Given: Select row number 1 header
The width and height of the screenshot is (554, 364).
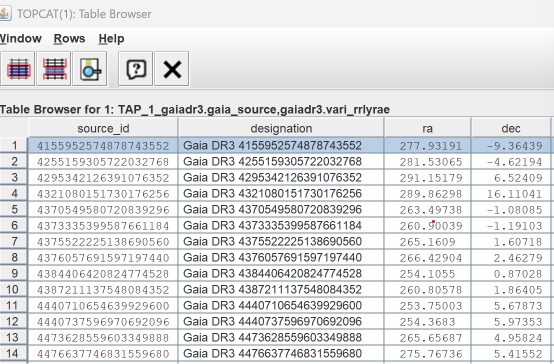Looking at the screenshot, I should [x=14, y=145].
